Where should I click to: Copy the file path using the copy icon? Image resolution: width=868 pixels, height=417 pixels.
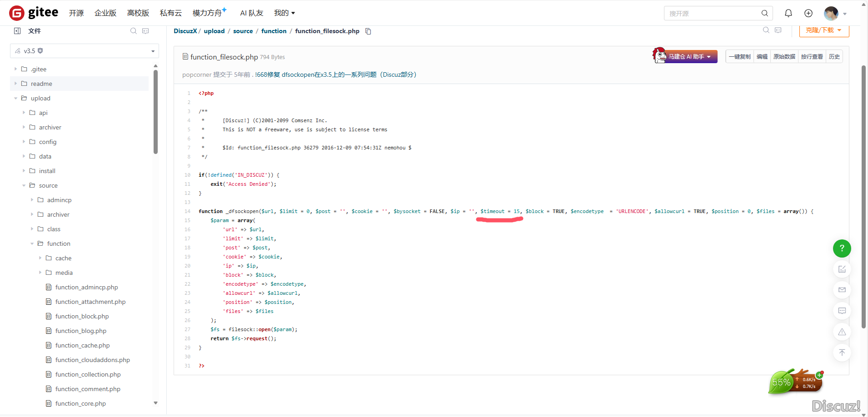pyautogui.click(x=368, y=31)
